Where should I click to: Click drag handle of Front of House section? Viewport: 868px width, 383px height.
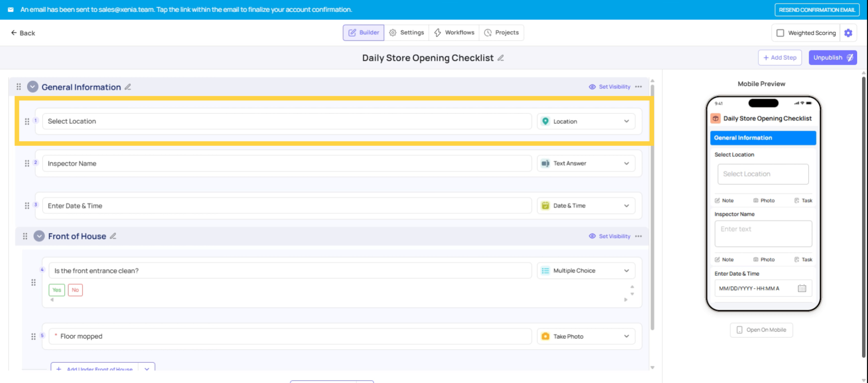[25, 236]
